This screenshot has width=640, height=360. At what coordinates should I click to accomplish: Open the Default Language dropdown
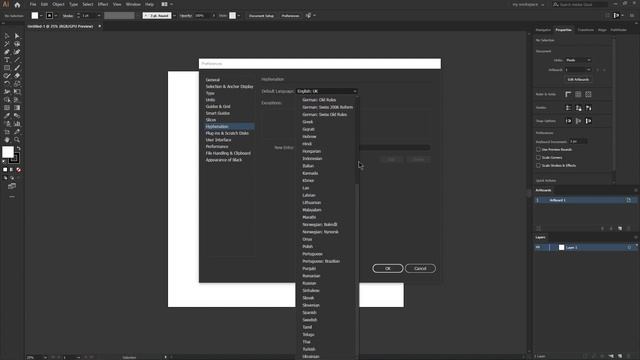[327, 91]
